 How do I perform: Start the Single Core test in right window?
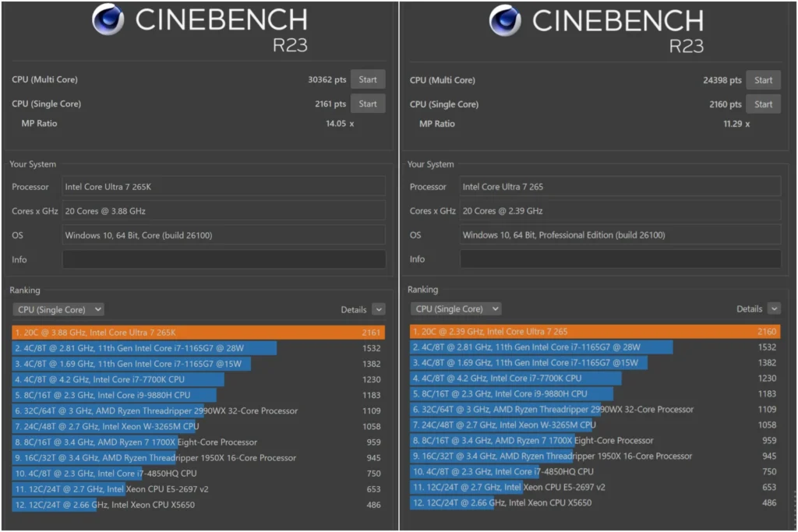(763, 104)
